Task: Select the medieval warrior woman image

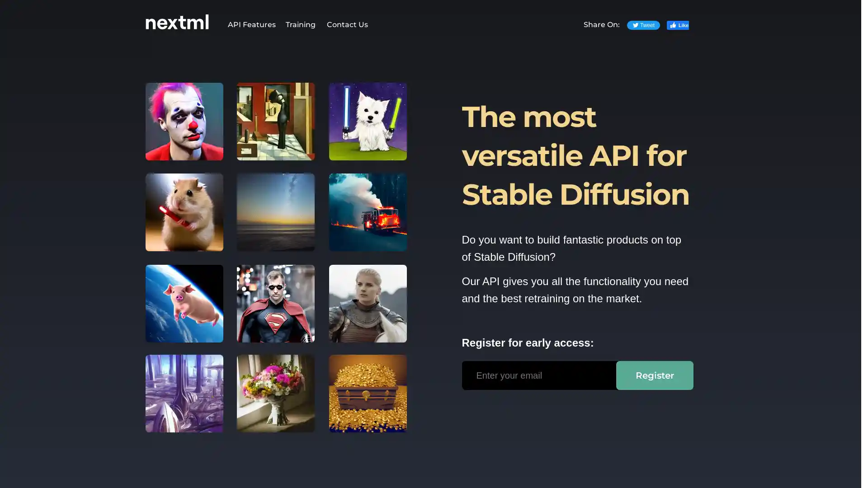Action: click(x=367, y=303)
